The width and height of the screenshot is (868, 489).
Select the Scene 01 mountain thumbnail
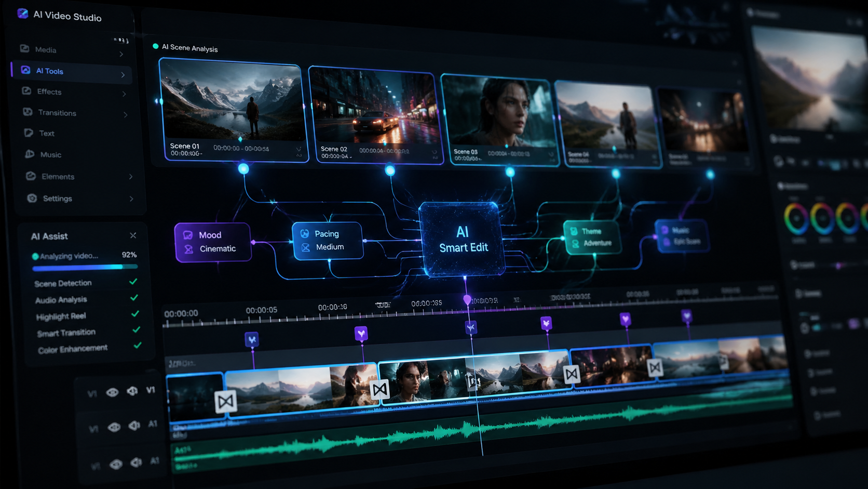(233, 101)
